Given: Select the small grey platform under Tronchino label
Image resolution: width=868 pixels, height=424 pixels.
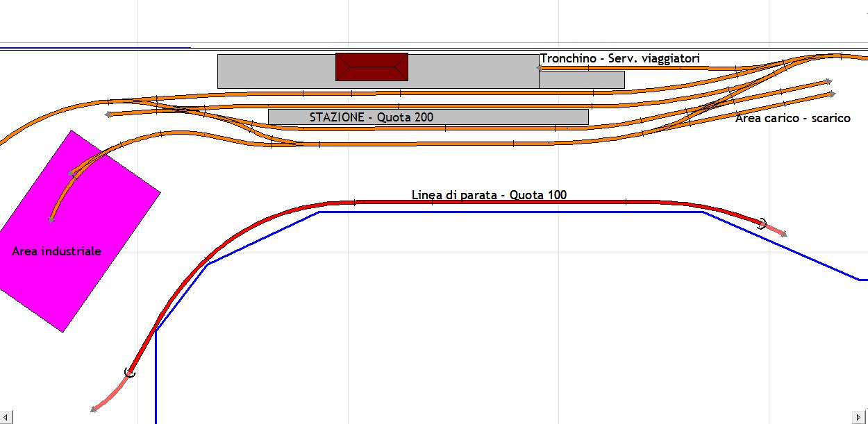Looking at the screenshot, I should (581, 80).
